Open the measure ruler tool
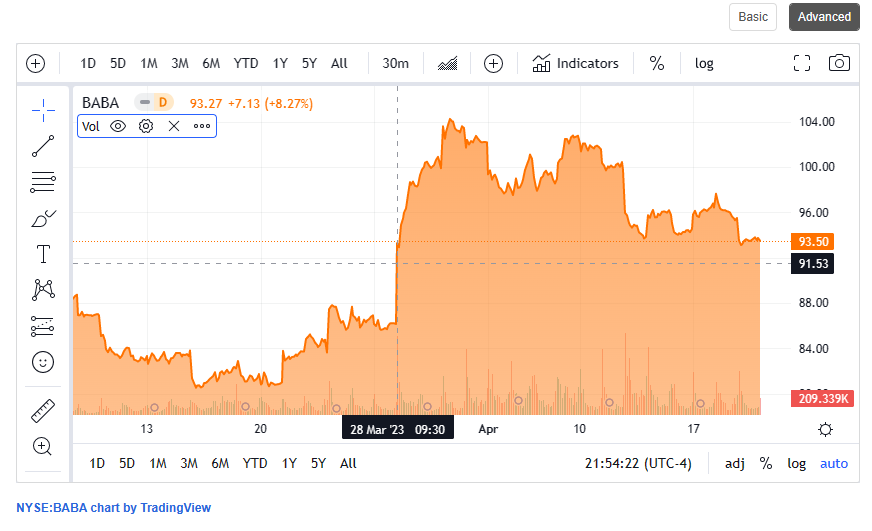The width and height of the screenshot is (872, 531). pos(43,409)
